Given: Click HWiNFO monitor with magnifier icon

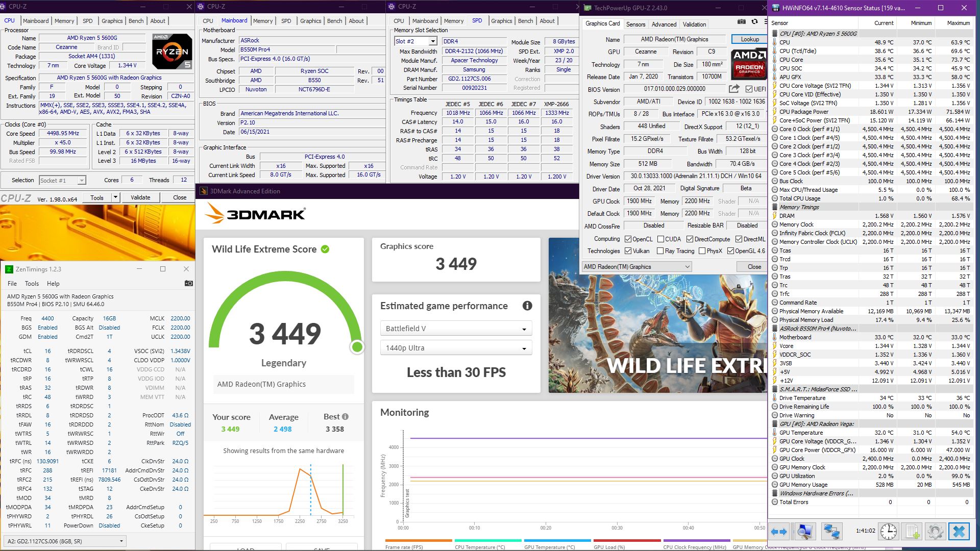Looking at the screenshot, I should [x=805, y=532].
